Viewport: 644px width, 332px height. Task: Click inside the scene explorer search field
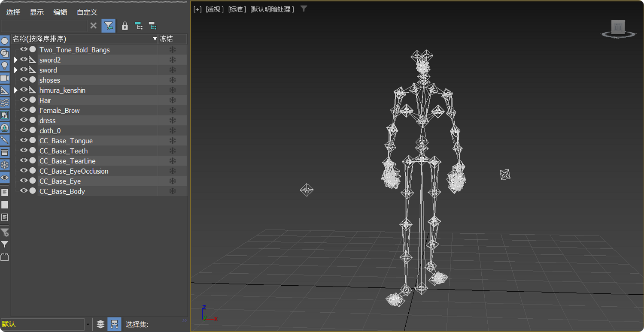44,26
